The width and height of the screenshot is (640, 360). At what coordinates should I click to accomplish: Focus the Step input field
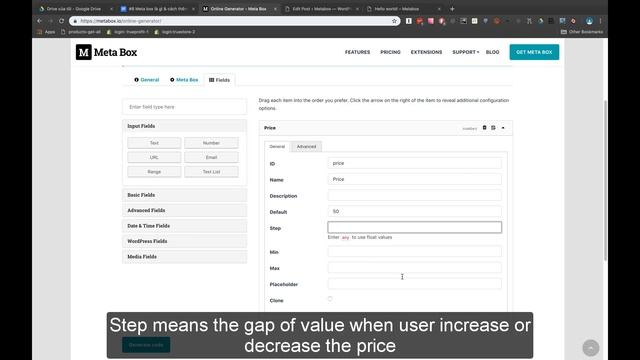(414, 227)
